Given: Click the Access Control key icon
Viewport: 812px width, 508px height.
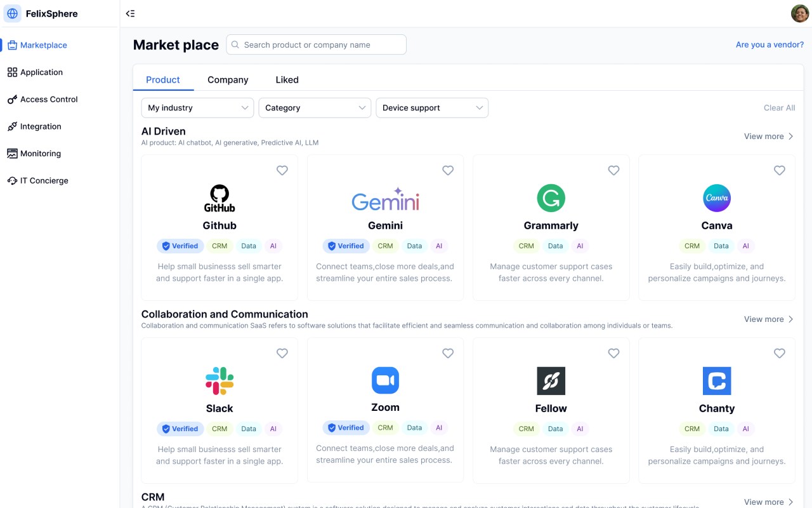Looking at the screenshot, I should point(12,100).
